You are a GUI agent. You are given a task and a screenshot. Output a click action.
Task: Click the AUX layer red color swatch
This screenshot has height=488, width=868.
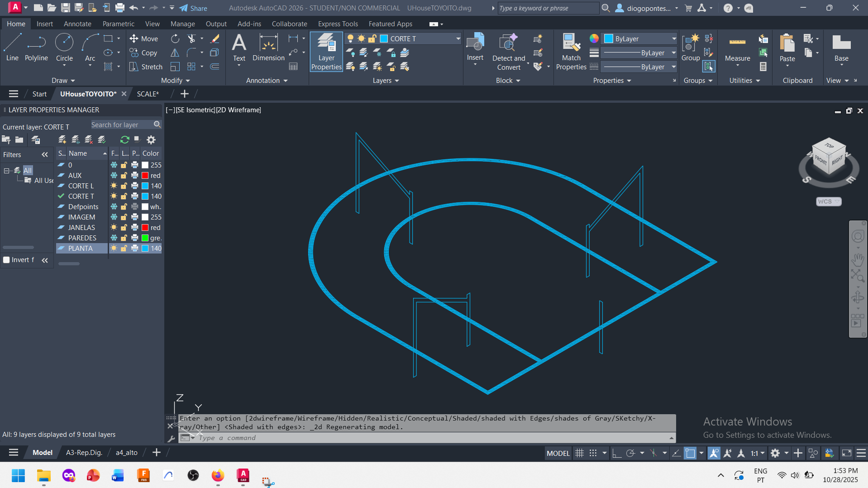click(x=145, y=176)
